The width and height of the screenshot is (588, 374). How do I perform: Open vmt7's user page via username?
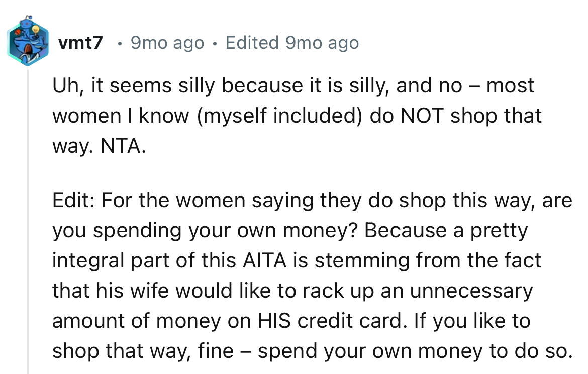80,42
